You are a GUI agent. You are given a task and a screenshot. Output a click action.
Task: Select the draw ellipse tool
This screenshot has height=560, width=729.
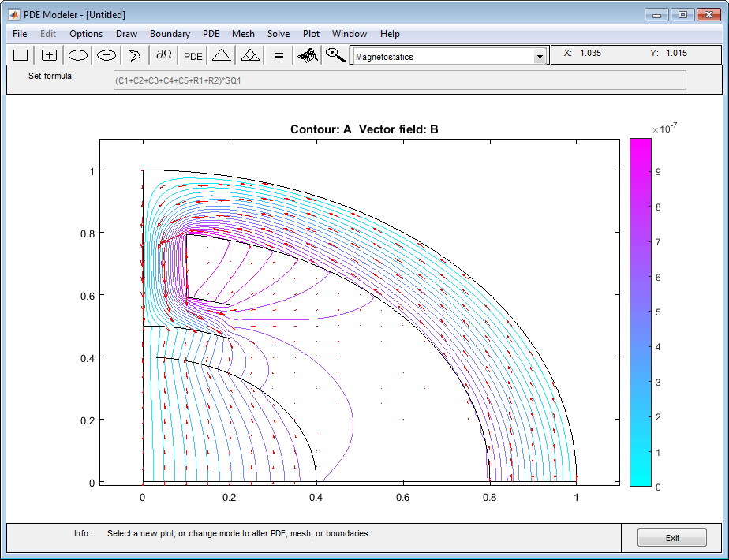(77, 55)
